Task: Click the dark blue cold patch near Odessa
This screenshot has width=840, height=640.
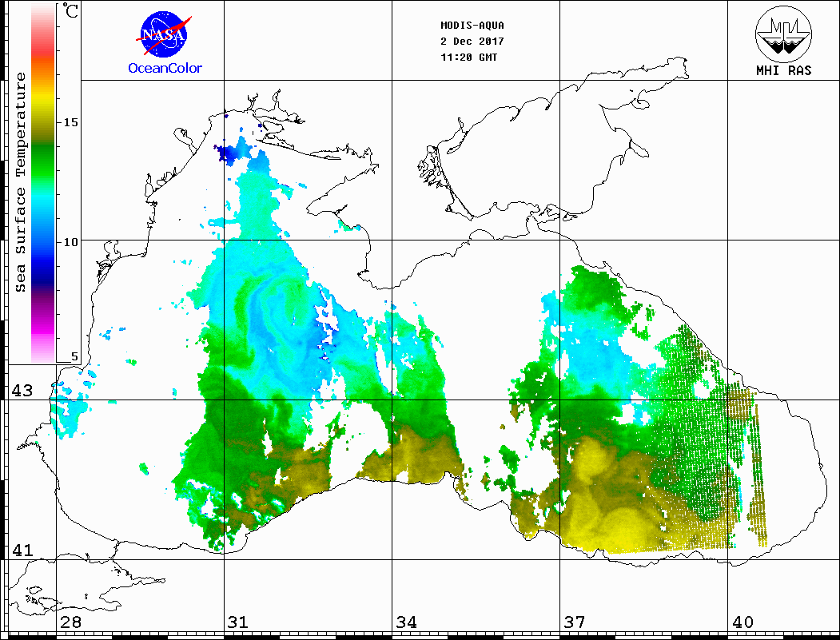Action: (x=229, y=153)
